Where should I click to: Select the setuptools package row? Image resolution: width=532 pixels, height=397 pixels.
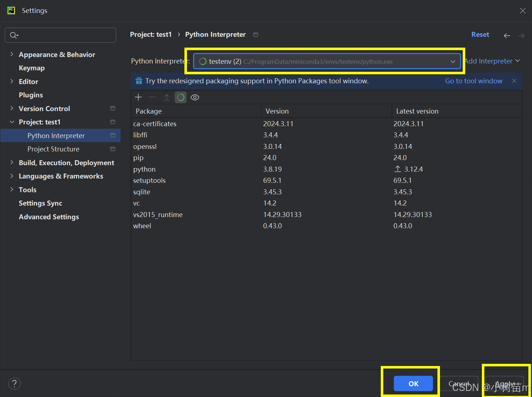point(326,180)
